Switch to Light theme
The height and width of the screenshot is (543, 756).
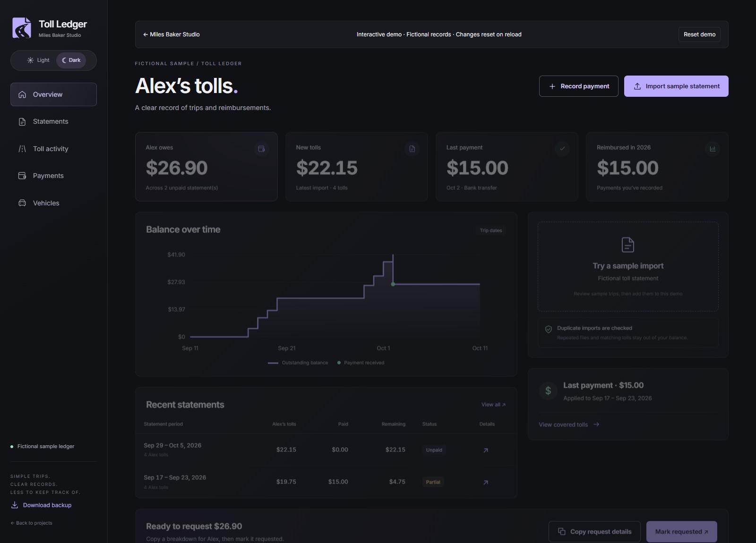click(38, 60)
